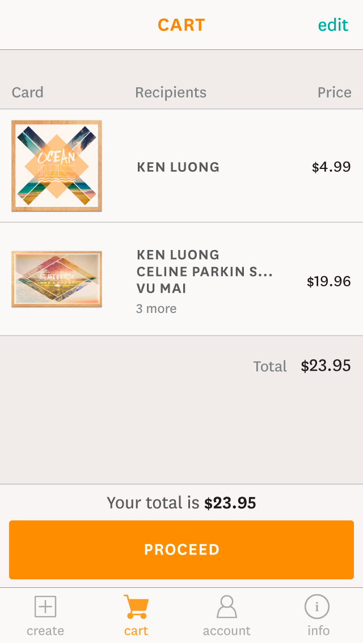Screen dimensions: 363x644
Task: Click the CART title in header
Action: click(x=181, y=25)
